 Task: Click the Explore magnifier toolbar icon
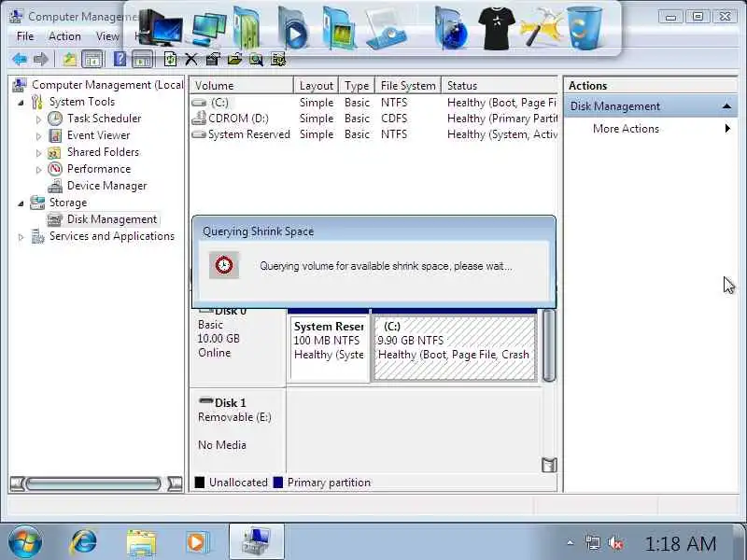(256, 60)
